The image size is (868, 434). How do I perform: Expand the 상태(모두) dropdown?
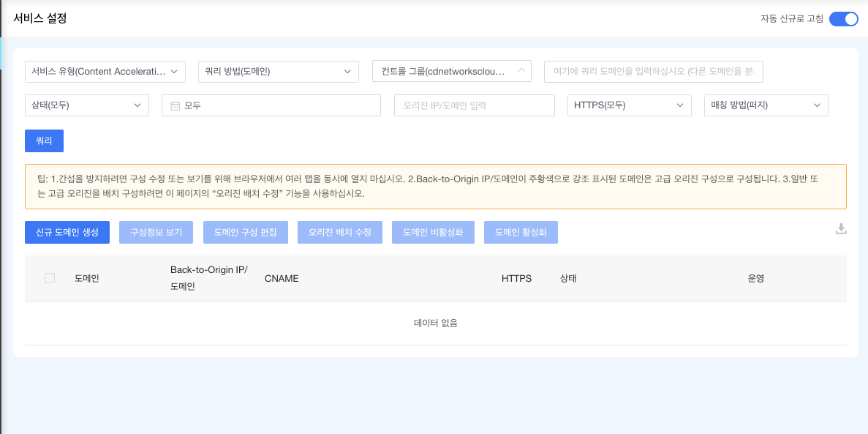[87, 105]
